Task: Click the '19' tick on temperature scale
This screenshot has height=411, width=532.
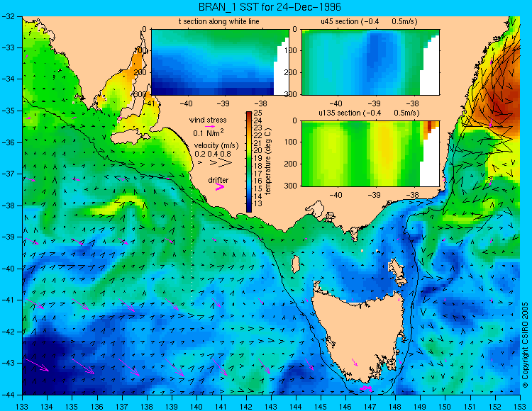Action: coord(258,158)
